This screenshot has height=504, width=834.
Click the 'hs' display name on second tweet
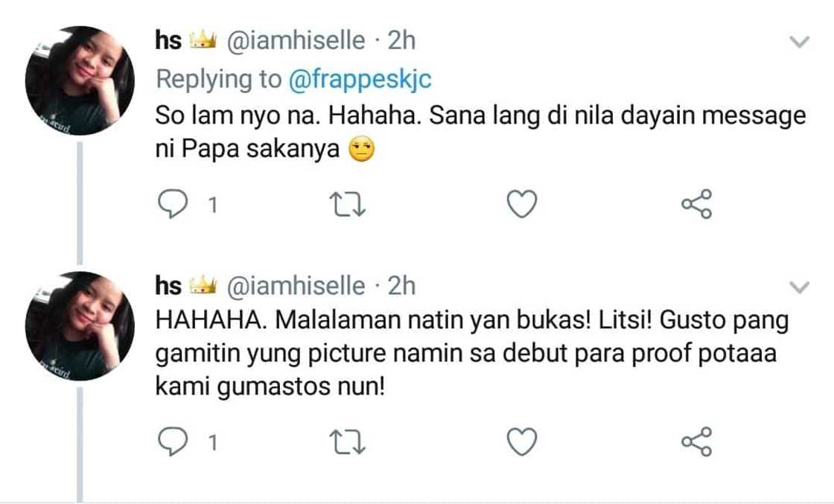point(168,286)
